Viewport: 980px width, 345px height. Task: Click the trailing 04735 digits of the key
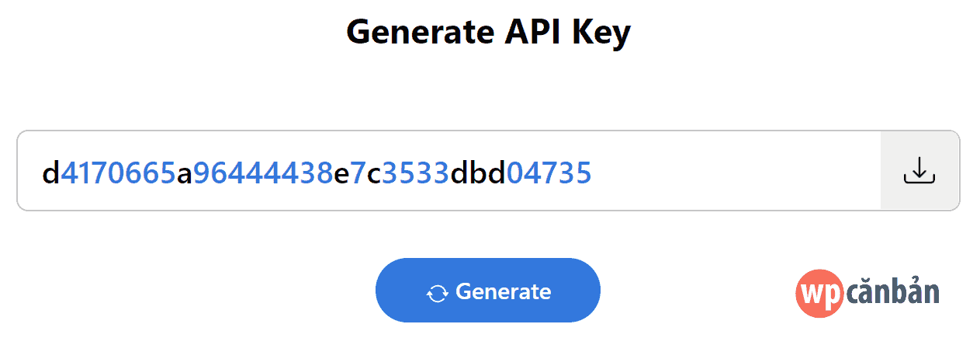coord(549,173)
